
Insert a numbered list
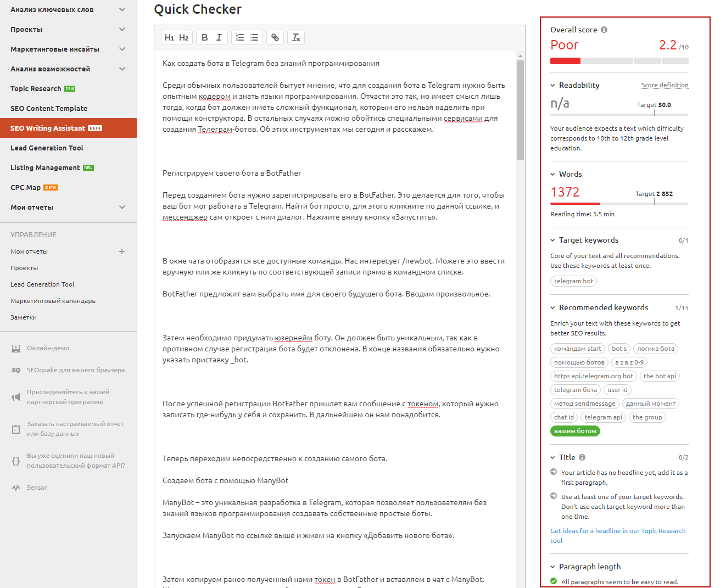pyautogui.click(x=240, y=37)
